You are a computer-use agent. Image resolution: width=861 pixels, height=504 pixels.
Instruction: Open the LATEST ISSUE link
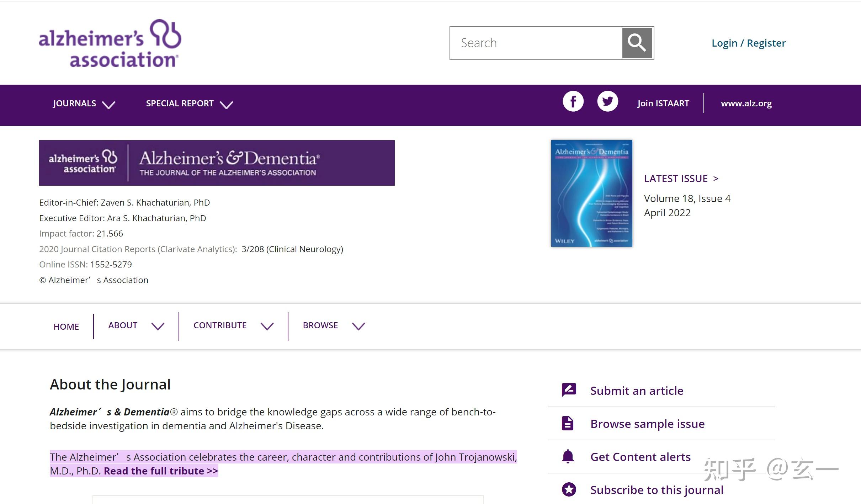tap(681, 179)
